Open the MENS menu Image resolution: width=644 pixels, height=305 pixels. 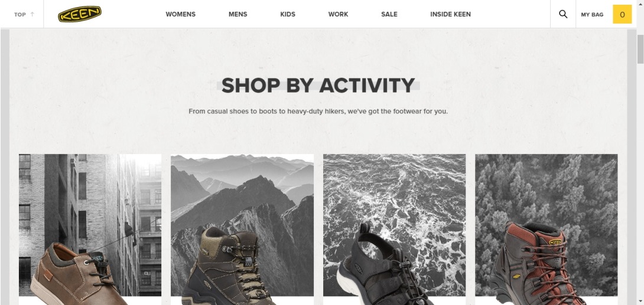238,14
